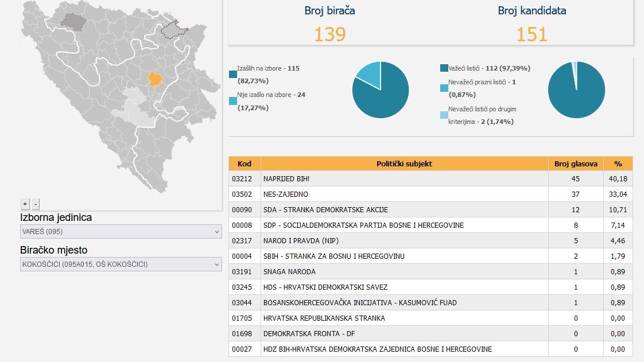The width and height of the screenshot is (644, 362).
Task: Click party code 03502 in the table
Action: click(x=242, y=194)
